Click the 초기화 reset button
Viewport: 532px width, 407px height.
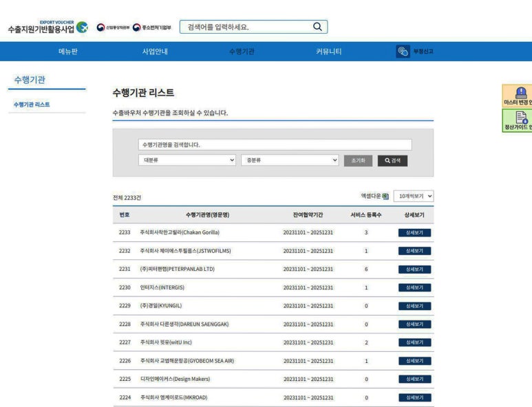coord(358,161)
